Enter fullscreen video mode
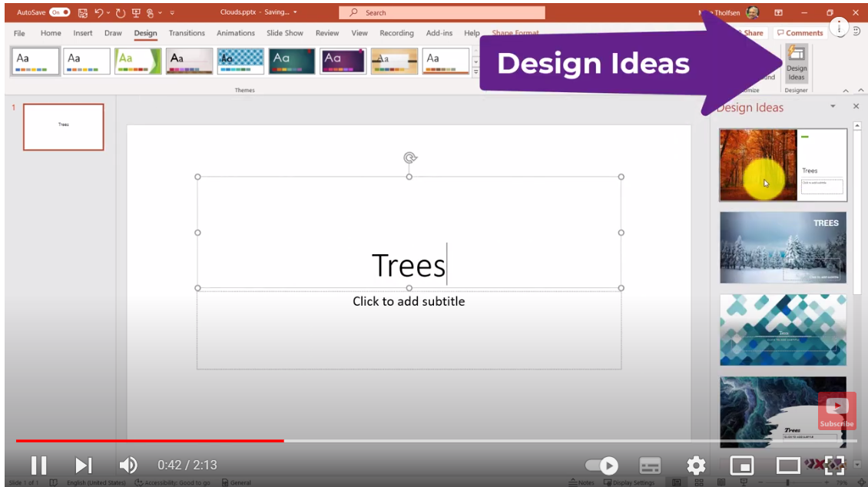Viewport: 868px width, 487px height. click(835, 465)
